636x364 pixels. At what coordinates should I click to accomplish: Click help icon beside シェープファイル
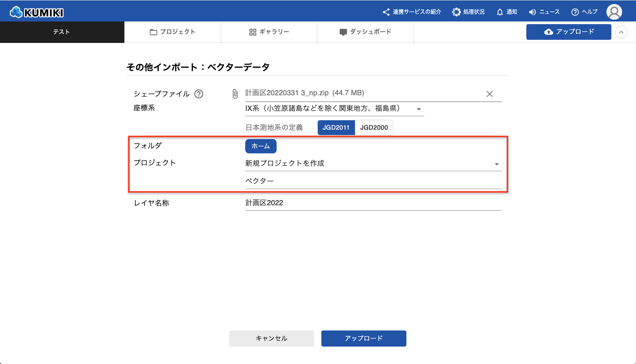tap(199, 94)
